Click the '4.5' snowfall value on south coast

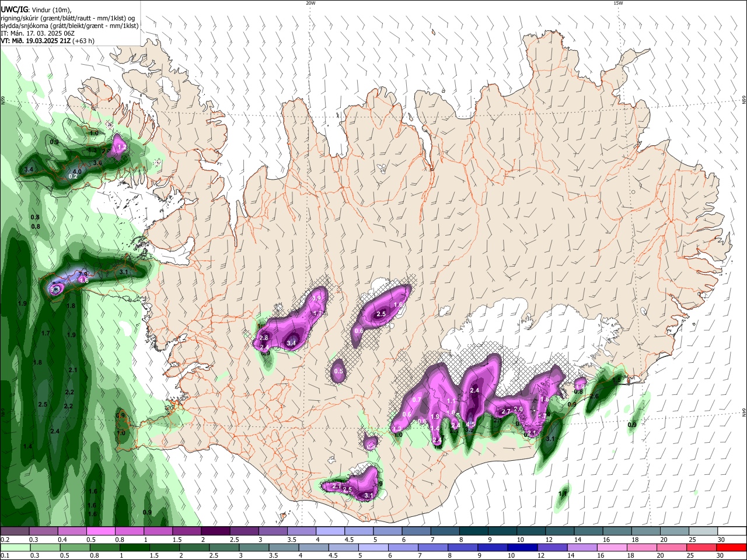pos(470,425)
